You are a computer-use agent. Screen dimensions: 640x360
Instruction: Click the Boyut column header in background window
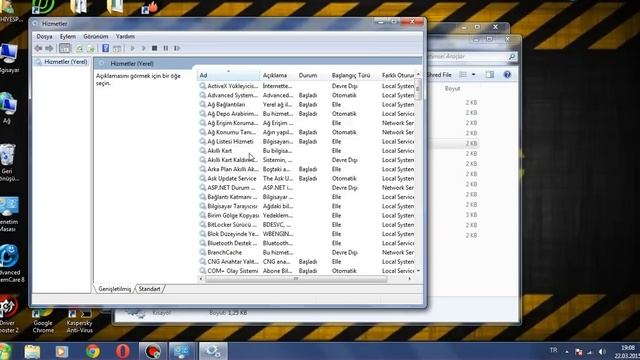[x=452, y=88]
